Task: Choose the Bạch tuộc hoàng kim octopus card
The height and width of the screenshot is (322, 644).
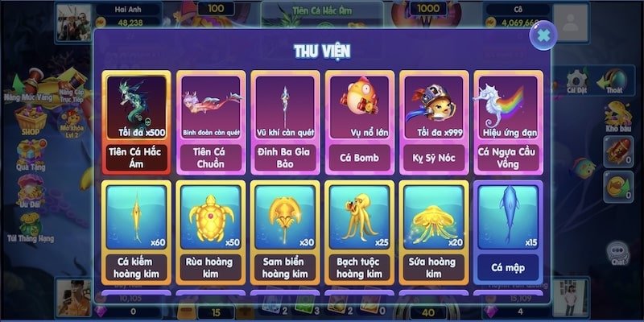Action: pos(359,233)
